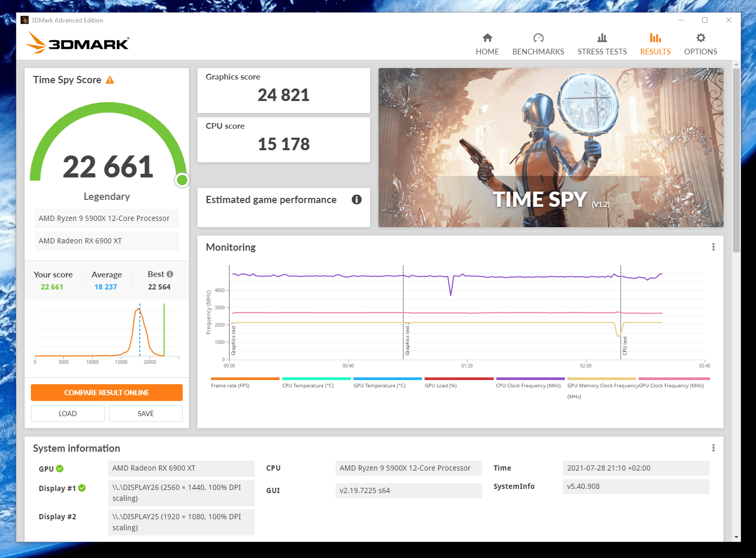
Task: Click the Time value 2021-07-28 21:10
Action: [x=636, y=468]
